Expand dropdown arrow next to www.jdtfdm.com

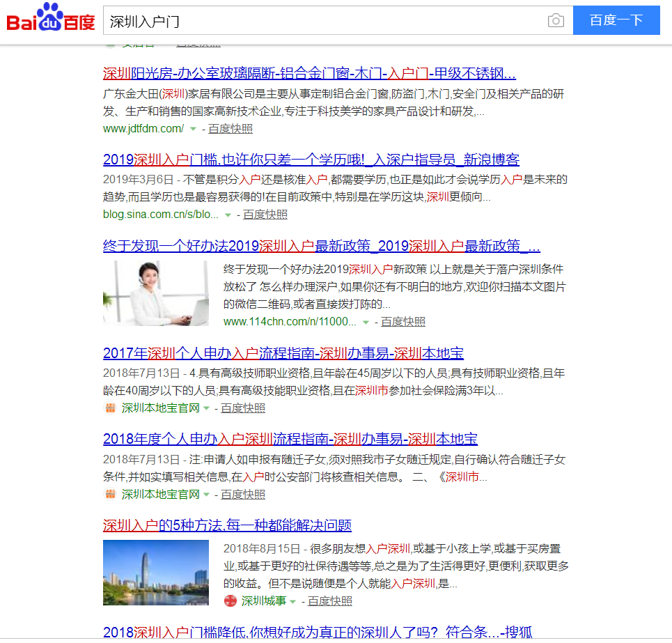[x=193, y=129]
